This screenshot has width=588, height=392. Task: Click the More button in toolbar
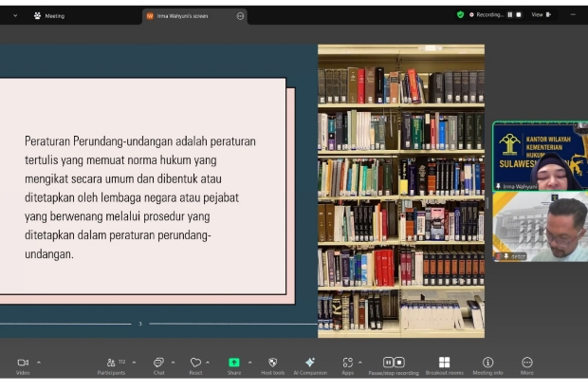tap(527, 363)
